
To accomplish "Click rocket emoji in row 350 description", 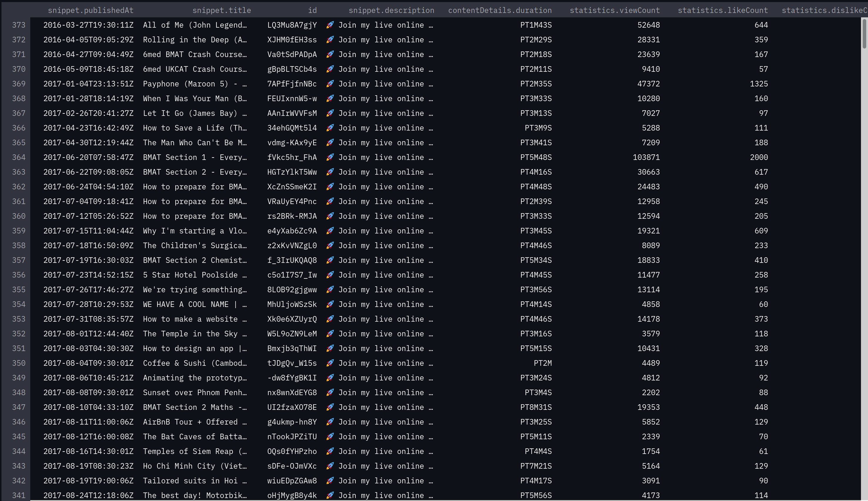I will 330,363.
